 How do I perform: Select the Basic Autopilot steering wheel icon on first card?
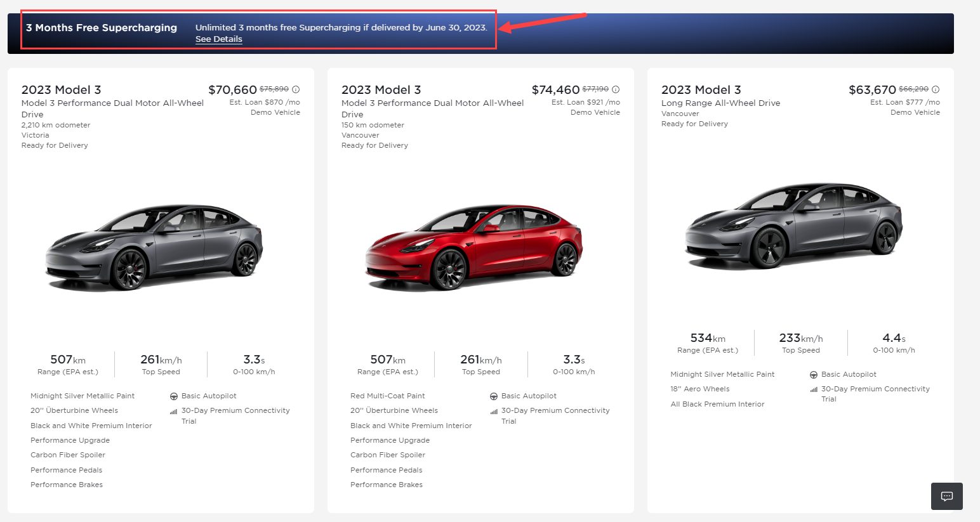tap(173, 395)
